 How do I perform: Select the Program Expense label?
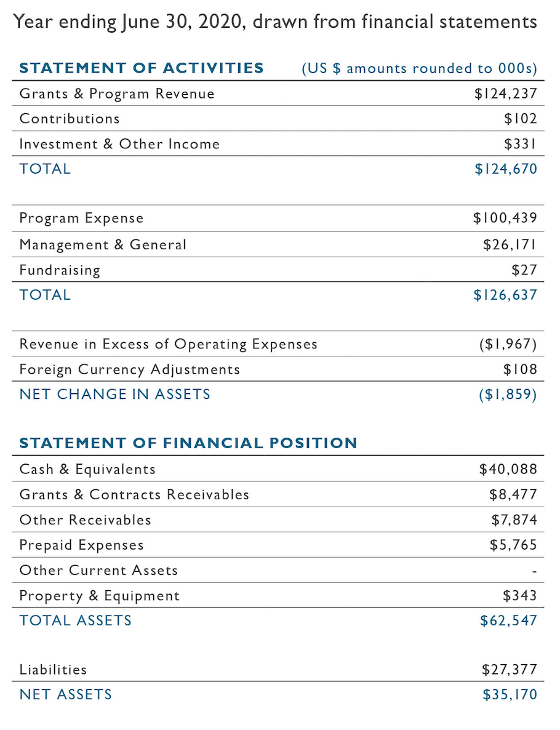[81, 219]
